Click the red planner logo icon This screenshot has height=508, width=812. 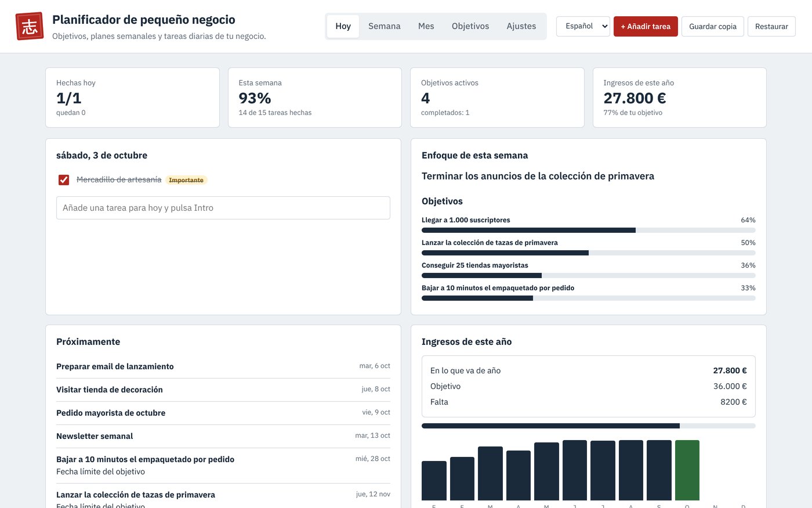(x=30, y=26)
